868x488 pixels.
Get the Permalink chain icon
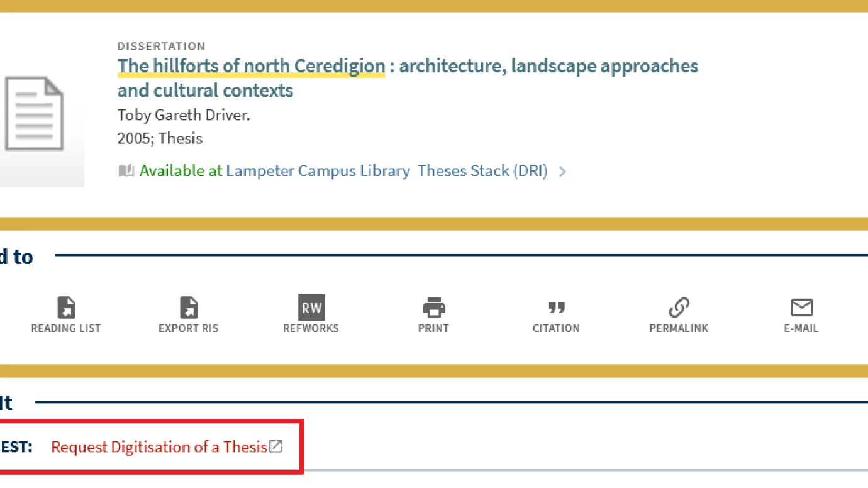[679, 308]
